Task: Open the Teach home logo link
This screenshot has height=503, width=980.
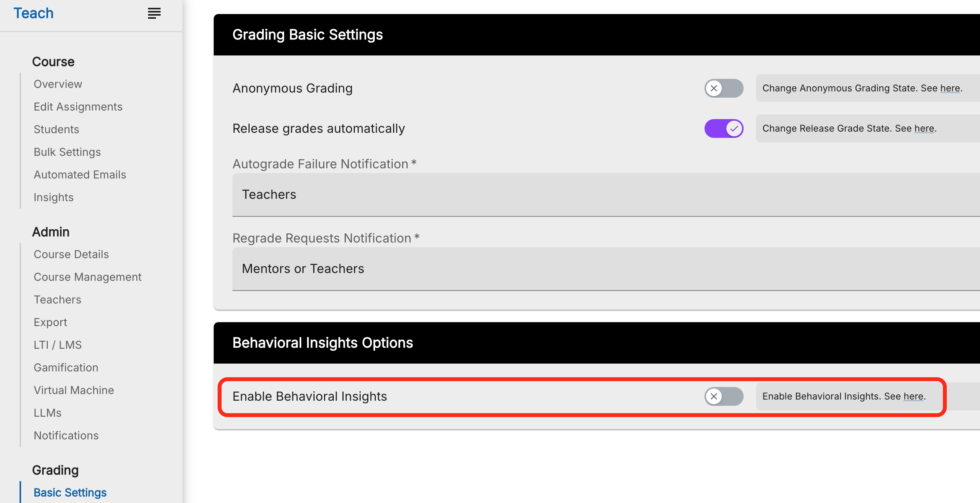Action: tap(34, 13)
